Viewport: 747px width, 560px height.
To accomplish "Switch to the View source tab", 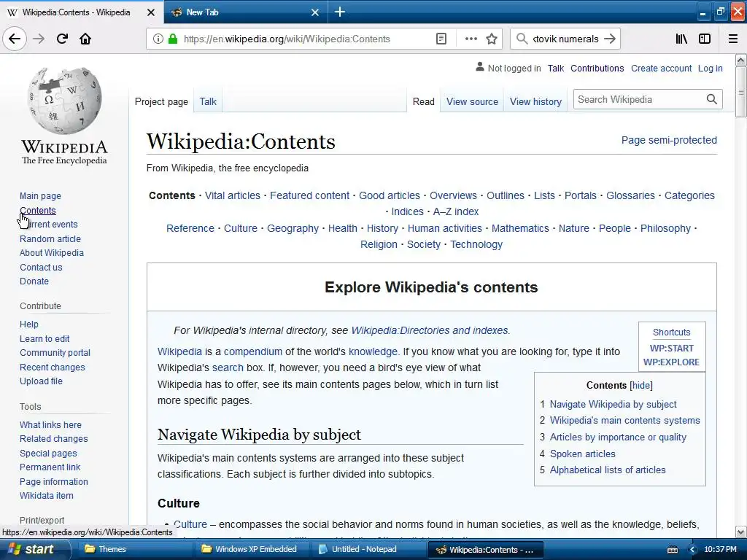I will 472,101.
